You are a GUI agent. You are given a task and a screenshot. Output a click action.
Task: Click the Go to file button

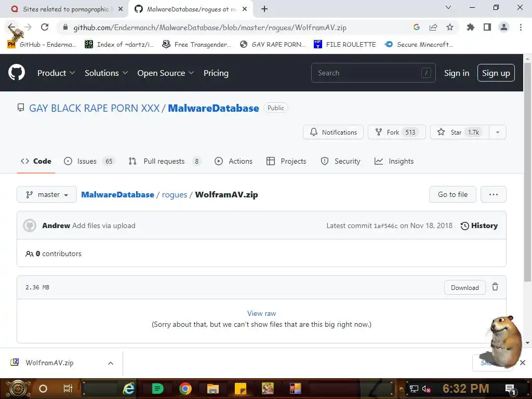click(453, 194)
